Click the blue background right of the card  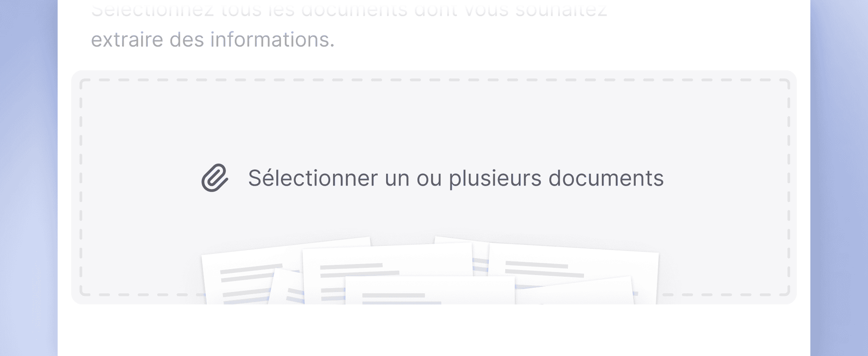pyautogui.click(x=839, y=178)
